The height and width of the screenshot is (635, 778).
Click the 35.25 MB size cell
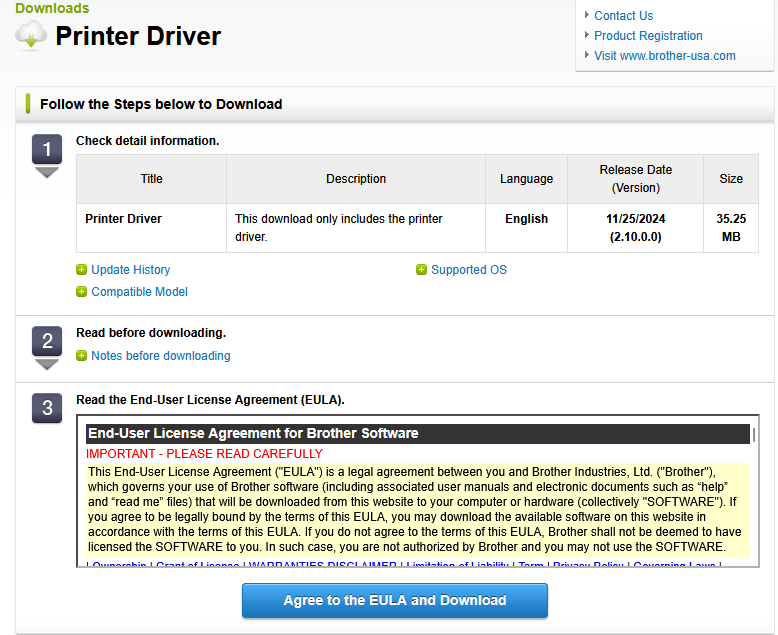point(731,228)
